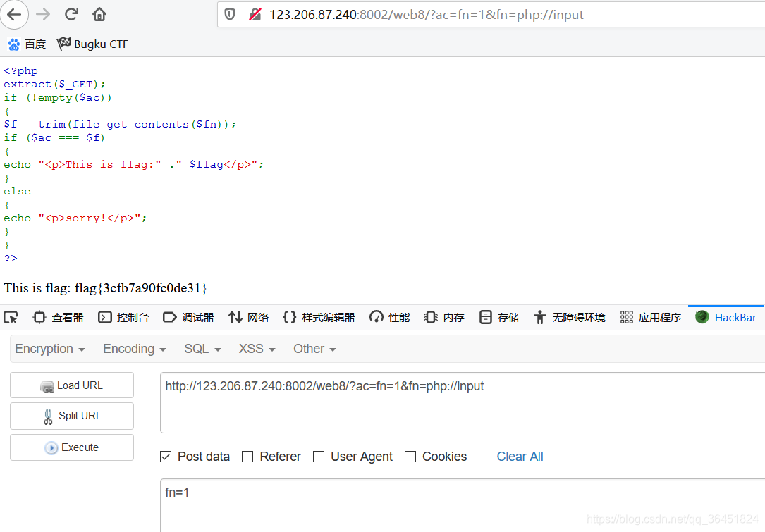Expand the XSS dropdown menu

click(257, 349)
